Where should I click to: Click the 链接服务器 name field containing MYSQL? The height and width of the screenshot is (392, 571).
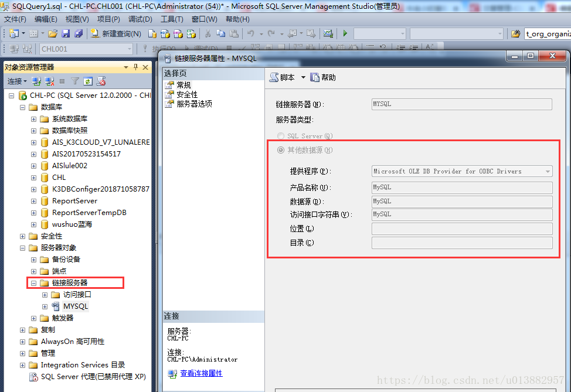click(462, 104)
